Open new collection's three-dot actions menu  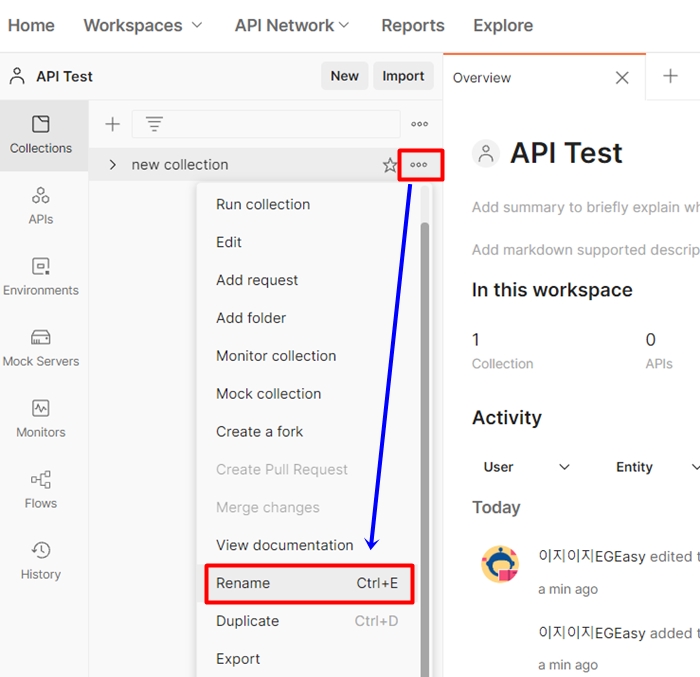[x=419, y=165]
